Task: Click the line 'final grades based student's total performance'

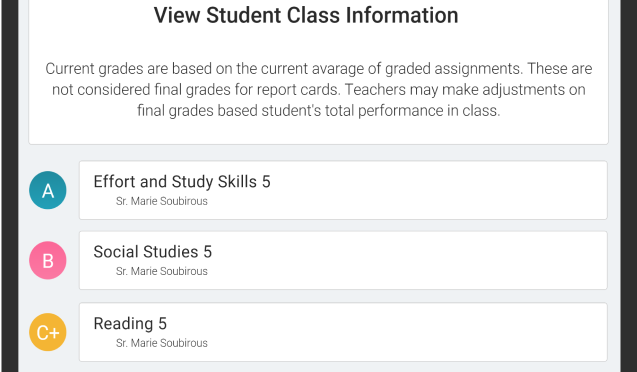Action: click(x=318, y=110)
